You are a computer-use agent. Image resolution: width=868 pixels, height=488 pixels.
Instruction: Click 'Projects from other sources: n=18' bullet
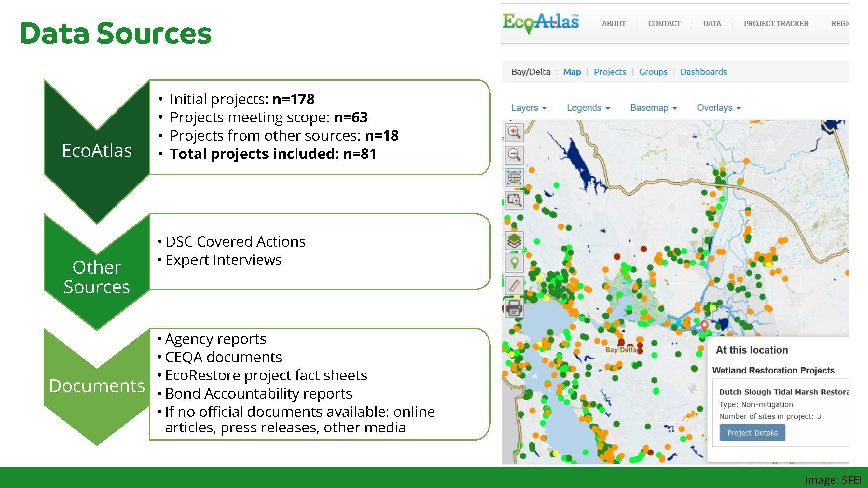coord(284,135)
